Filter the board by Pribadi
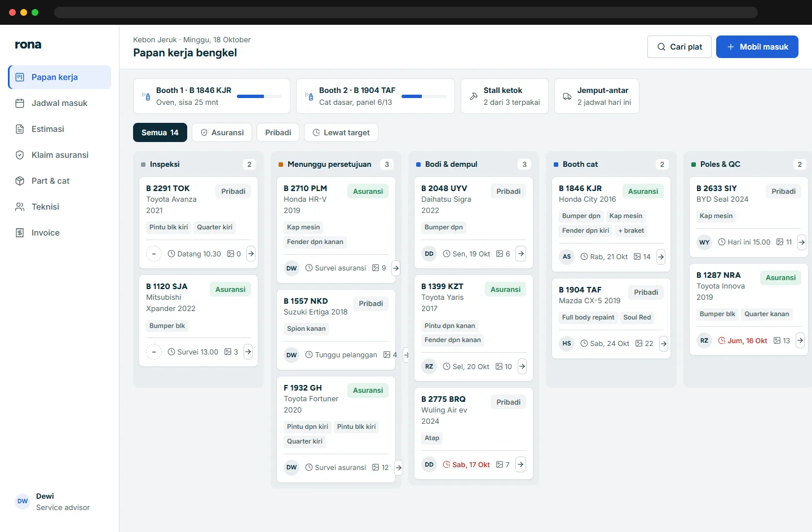Image resolution: width=812 pixels, height=532 pixels. 278,132
